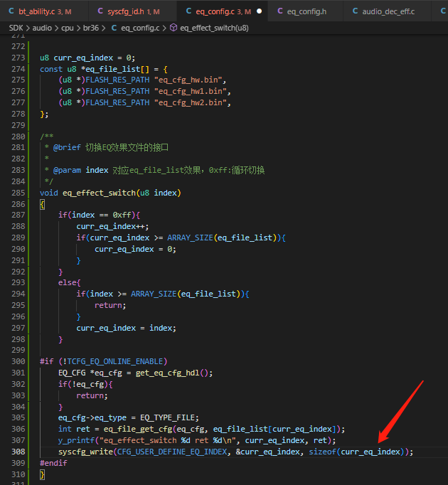Click the opening brace on line 286
This screenshot has height=485, width=448.
tap(43, 205)
